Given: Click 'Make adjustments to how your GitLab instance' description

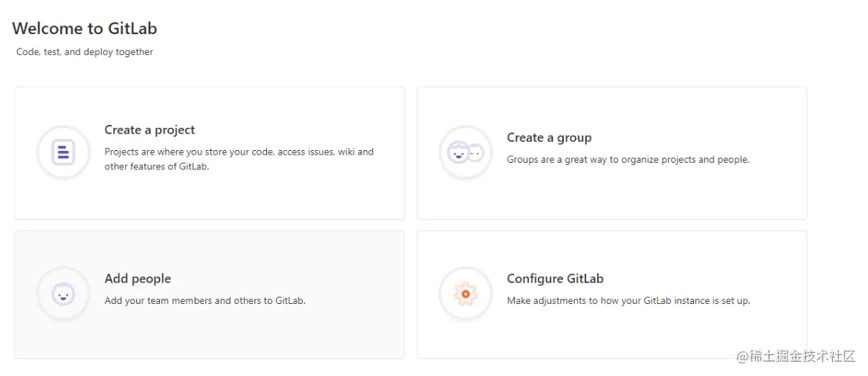Looking at the screenshot, I should click(629, 301).
